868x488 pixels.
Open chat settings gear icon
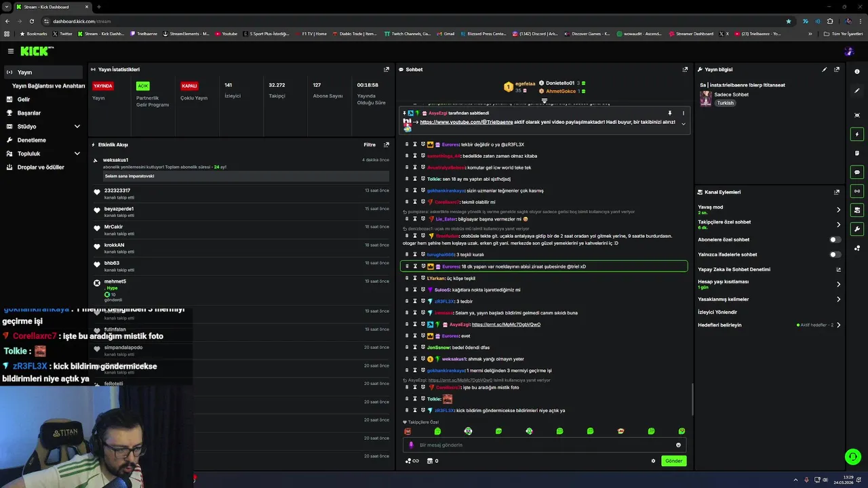point(653,461)
